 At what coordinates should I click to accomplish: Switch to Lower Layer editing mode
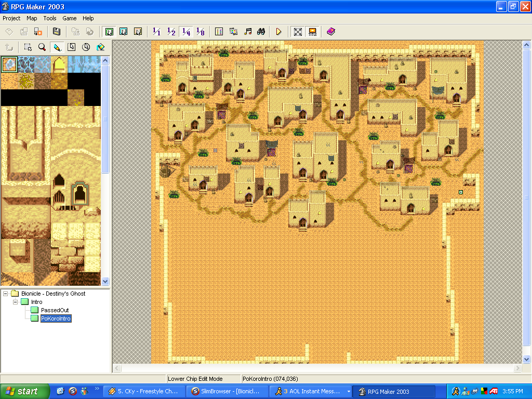point(109,32)
